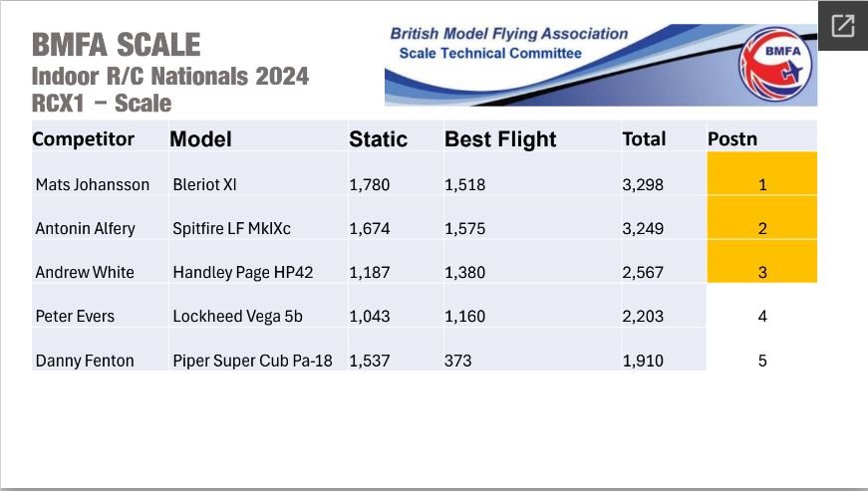The height and width of the screenshot is (491, 868).
Task: Click the Indoor R/C Nationals 2024 subtitle
Action: (170, 77)
